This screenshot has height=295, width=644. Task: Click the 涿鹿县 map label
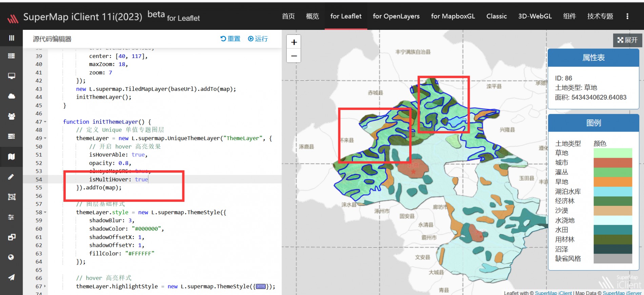[x=306, y=146]
